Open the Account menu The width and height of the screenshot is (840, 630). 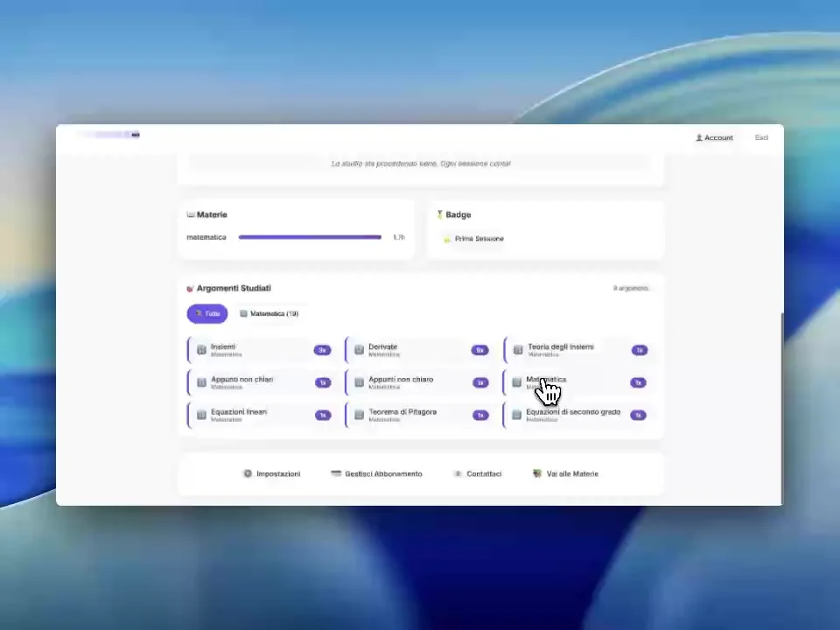tap(714, 137)
